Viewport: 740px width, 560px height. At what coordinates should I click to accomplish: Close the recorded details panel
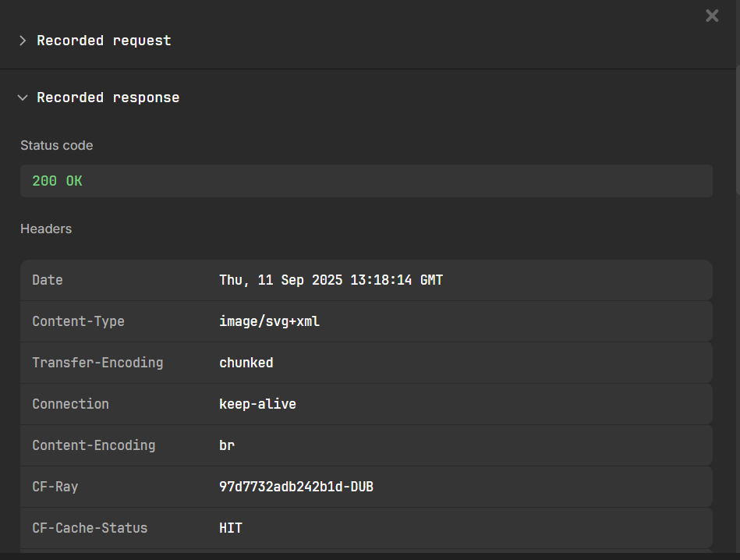(711, 16)
